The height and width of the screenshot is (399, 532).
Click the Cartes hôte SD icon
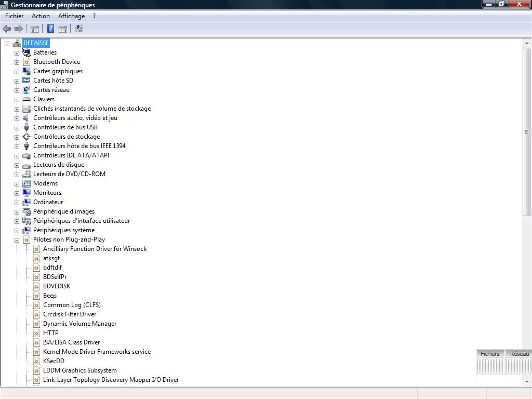click(x=26, y=81)
